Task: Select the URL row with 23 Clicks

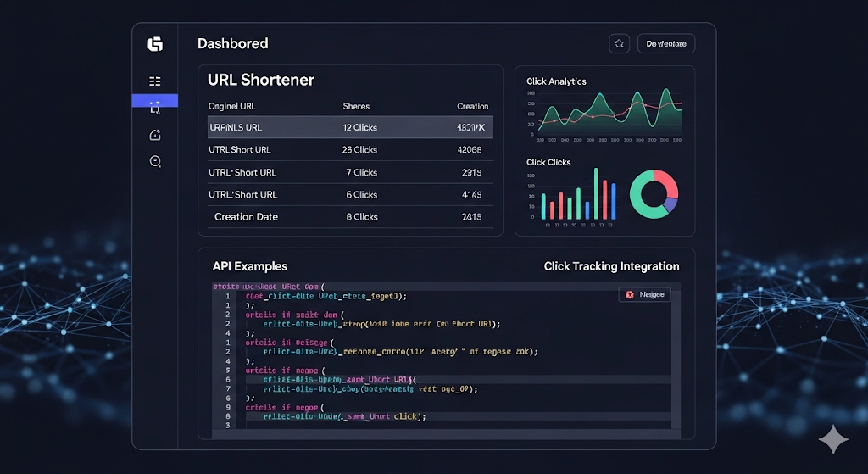Action: [350, 149]
